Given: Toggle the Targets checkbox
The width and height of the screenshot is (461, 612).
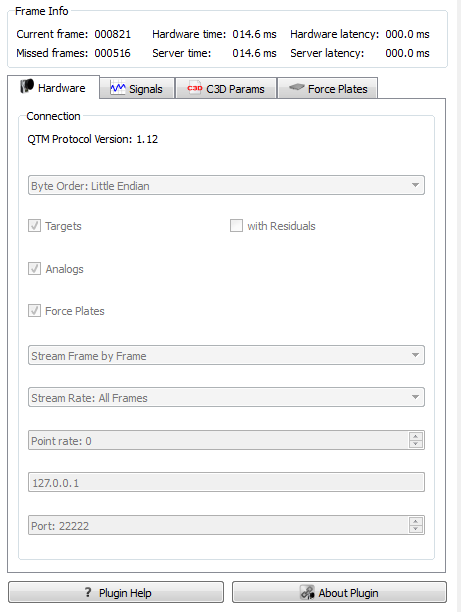Looking at the screenshot, I should (34, 226).
